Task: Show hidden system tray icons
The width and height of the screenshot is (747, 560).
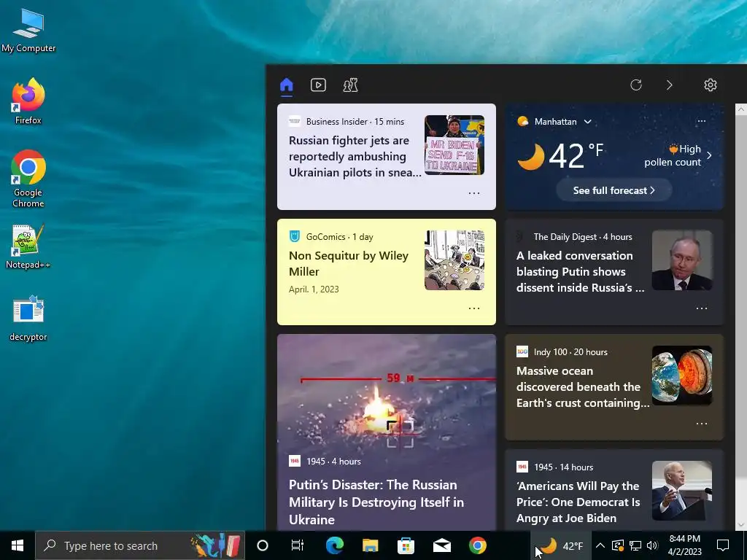Action: click(600, 545)
